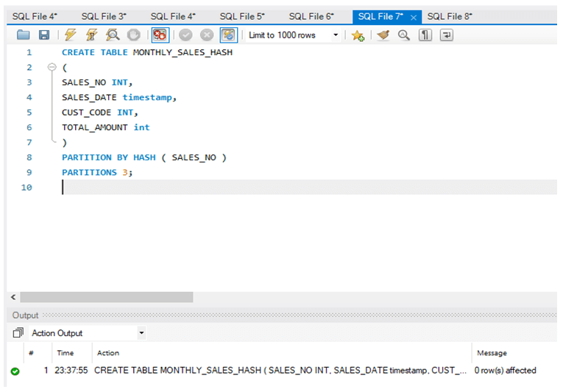Image resolution: width=563 pixels, height=392 pixels.
Task: Switch to SQL File 6 tab
Action: [x=311, y=16]
